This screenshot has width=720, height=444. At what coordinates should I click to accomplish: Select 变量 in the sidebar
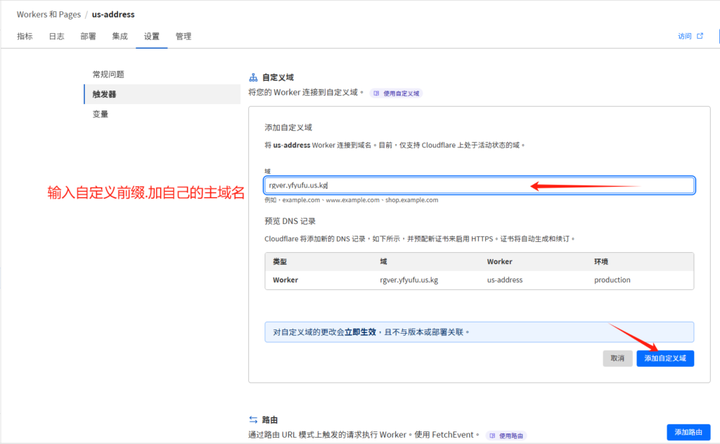coord(100,114)
